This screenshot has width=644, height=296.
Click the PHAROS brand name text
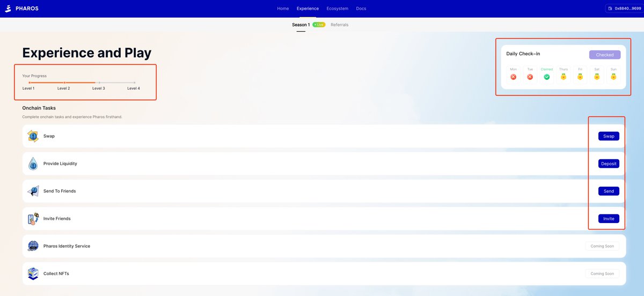click(x=27, y=9)
